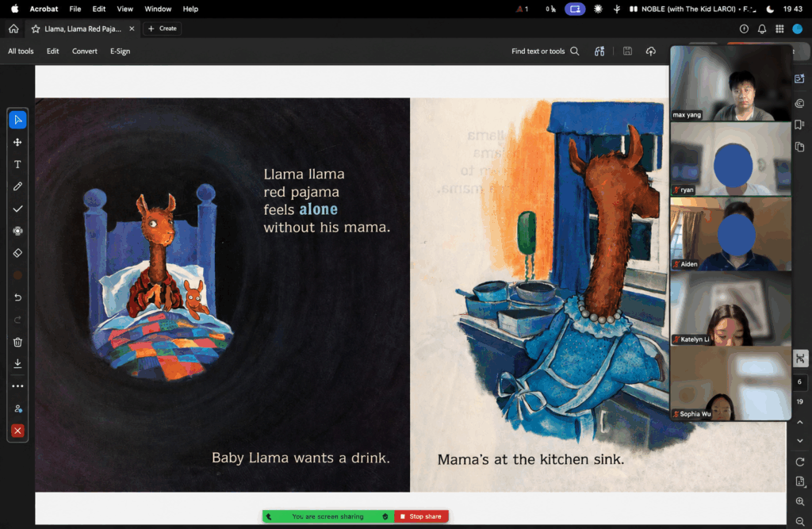
Task: Select Katelyn Li video thumbnail
Action: (730, 309)
